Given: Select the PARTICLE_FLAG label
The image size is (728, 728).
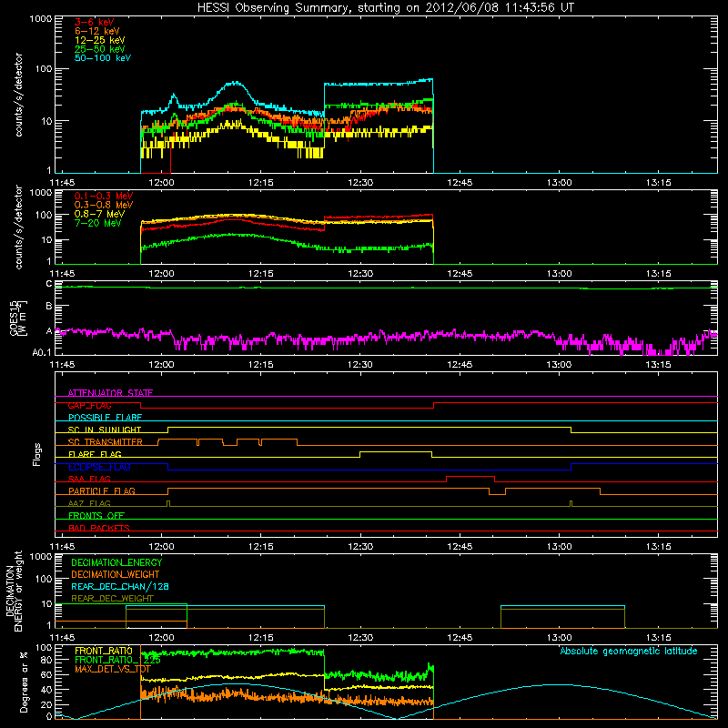Looking at the screenshot, I should (102, 491).
